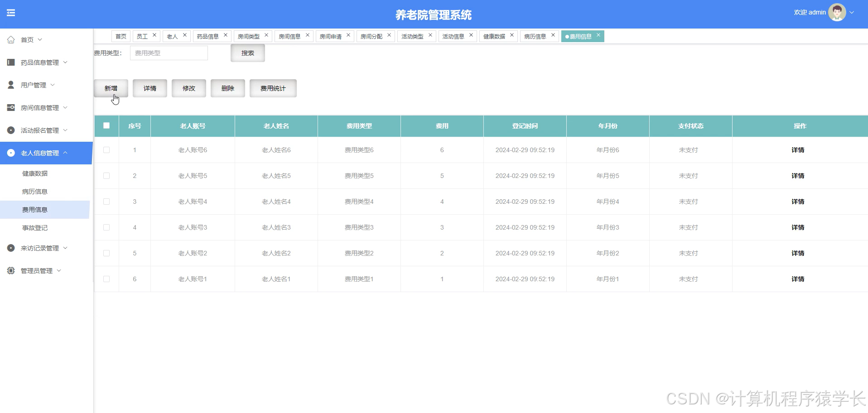Click the 管理员管理 gear icon
The height and width of the screenshot is (413, 868).
click(x=10, y=270)
